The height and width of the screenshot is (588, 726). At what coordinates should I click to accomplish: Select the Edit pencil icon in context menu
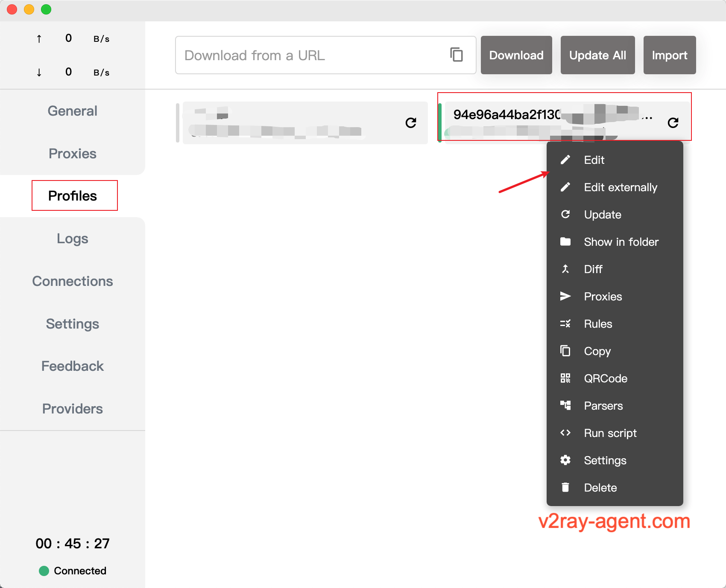tap(565, 160)
